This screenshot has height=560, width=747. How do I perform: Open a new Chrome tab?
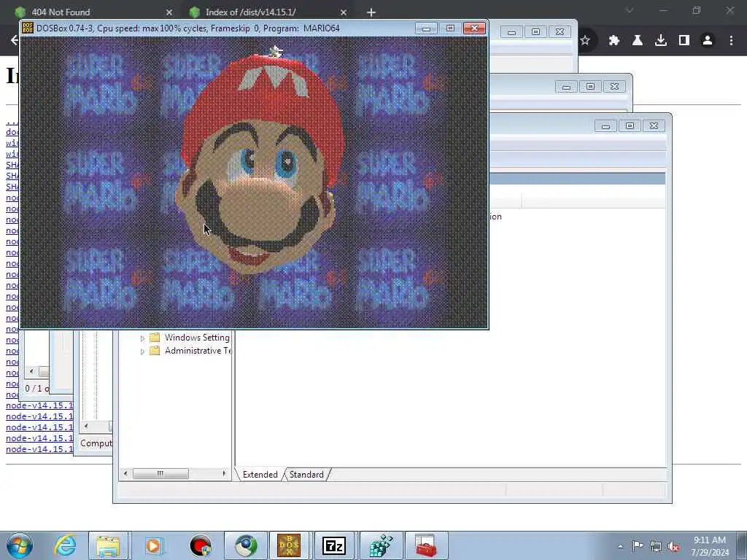[x=371, y=12]
